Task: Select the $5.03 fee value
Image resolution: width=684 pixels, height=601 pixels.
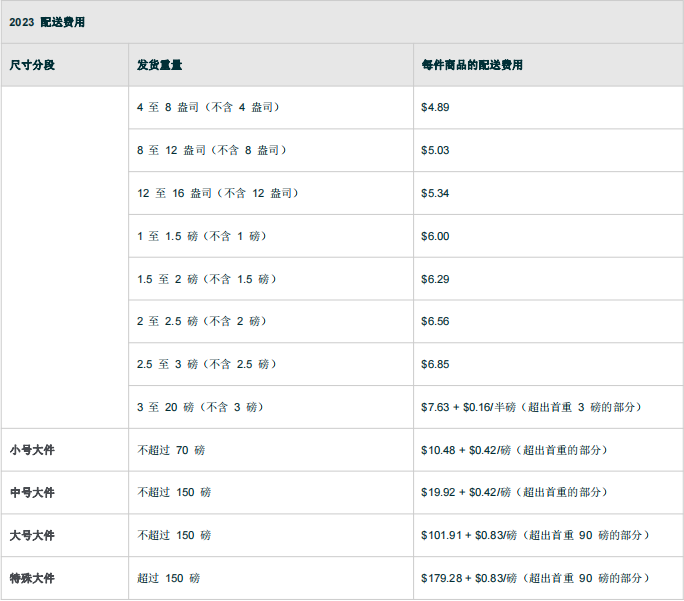Action: 435,150
